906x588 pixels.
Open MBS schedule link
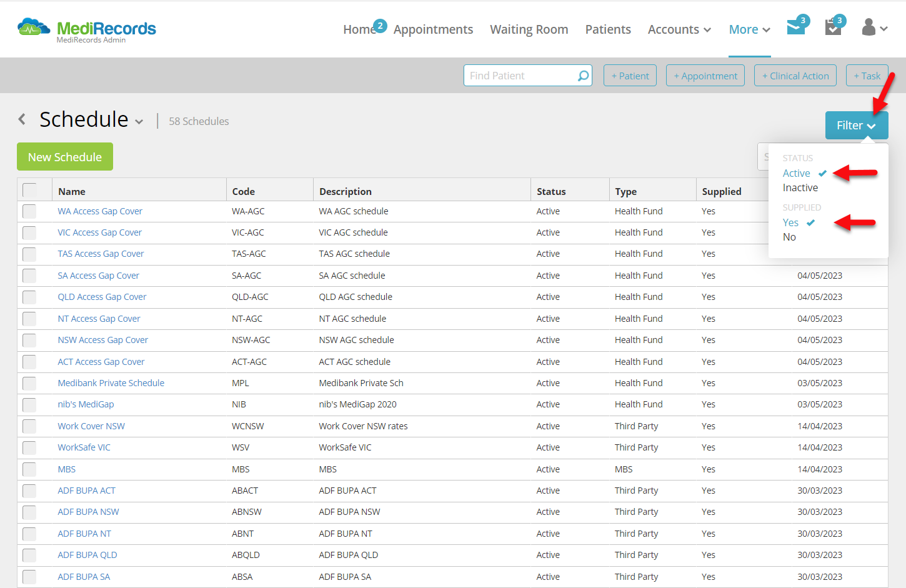pos(66,469)
